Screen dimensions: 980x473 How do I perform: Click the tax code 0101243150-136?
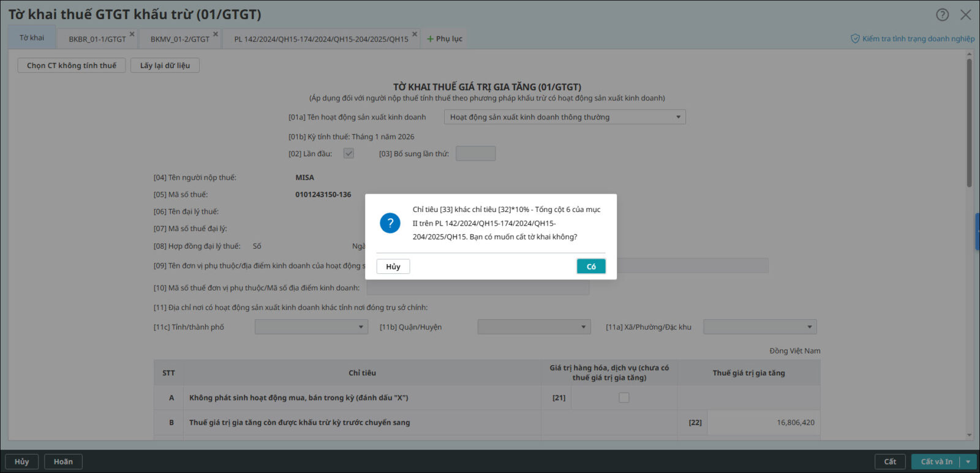point(323,195)
